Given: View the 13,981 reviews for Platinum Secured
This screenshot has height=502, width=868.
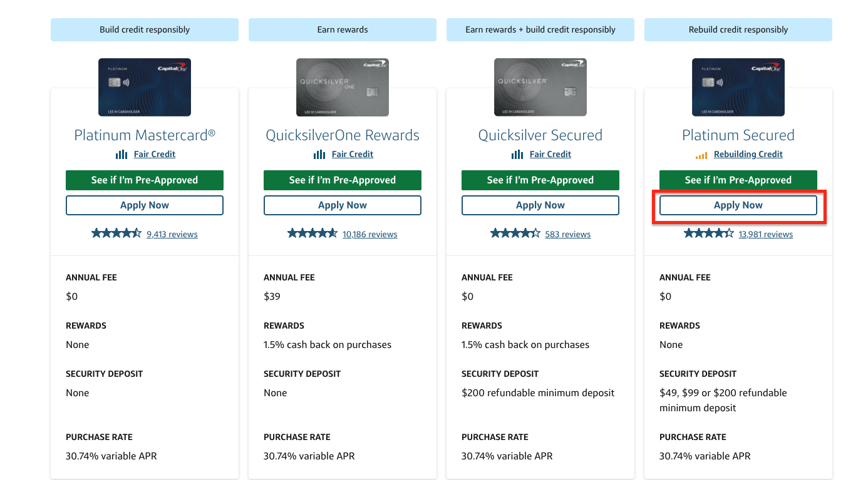Looking at the screenshot, I should 766,235.
